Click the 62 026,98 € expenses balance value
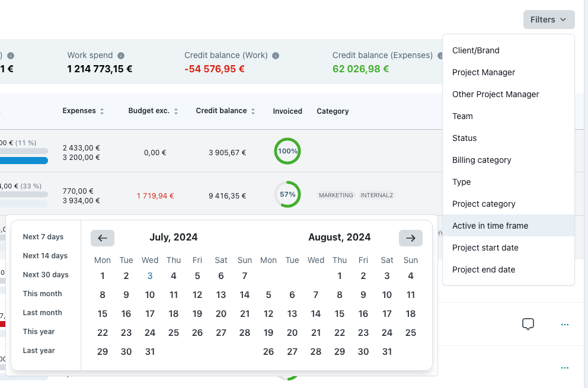Image resolution: width=588 pixels, height=388 pixels. point(361,69)
